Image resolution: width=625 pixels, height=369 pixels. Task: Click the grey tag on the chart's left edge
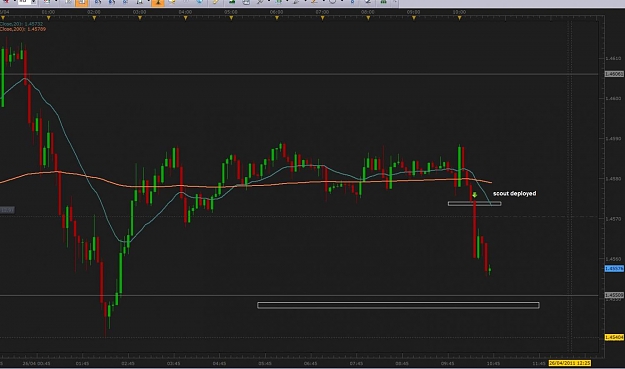pos(7,210)
